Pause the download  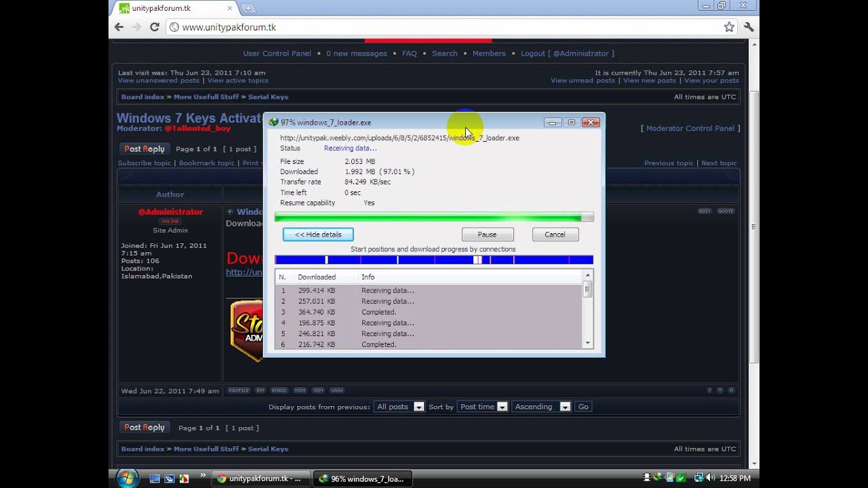coord(487,235)
